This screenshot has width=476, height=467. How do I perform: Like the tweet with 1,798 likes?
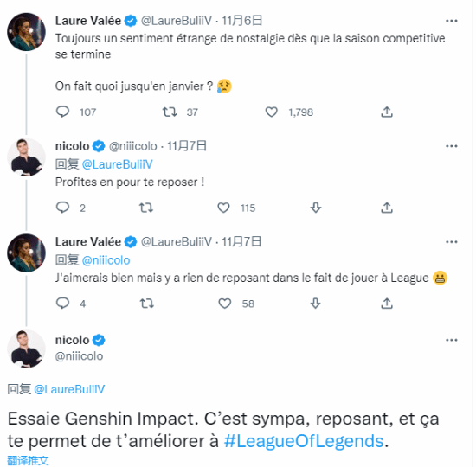(x=272, y=112)
